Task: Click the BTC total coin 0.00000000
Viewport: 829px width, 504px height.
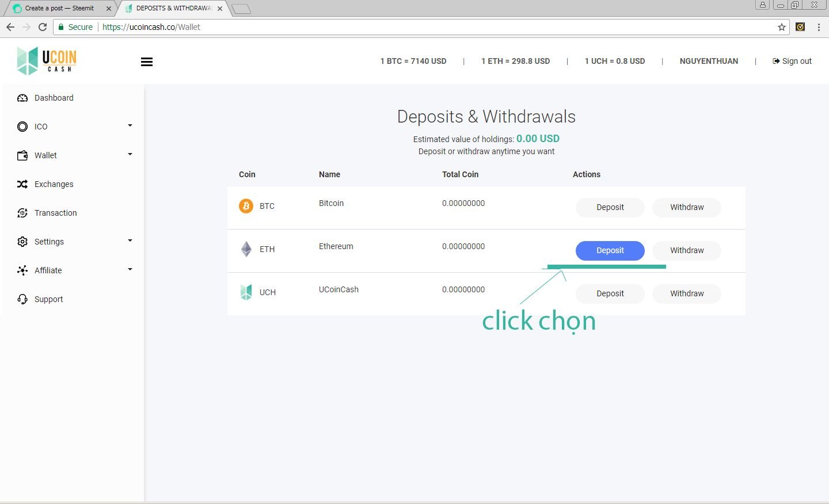Action: point(463,203)
